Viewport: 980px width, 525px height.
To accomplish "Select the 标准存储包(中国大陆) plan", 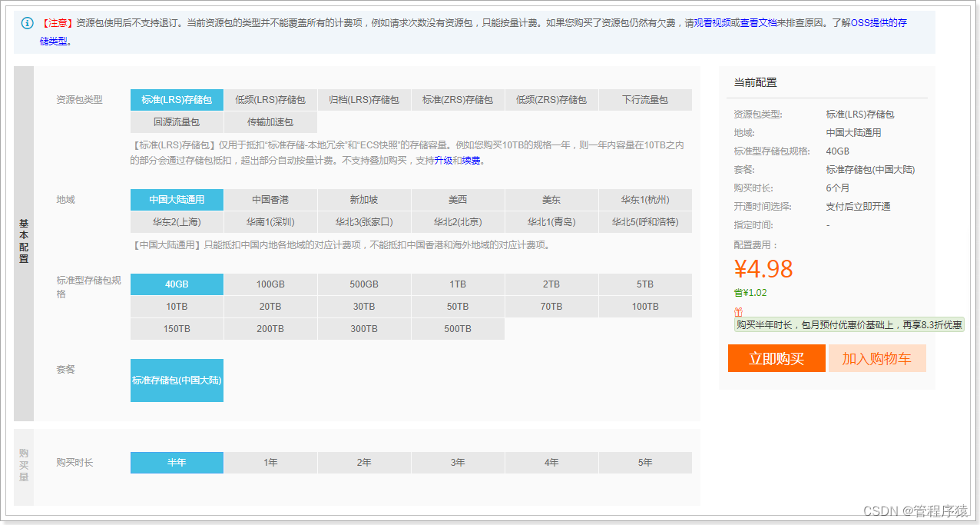I will [177, 380].
